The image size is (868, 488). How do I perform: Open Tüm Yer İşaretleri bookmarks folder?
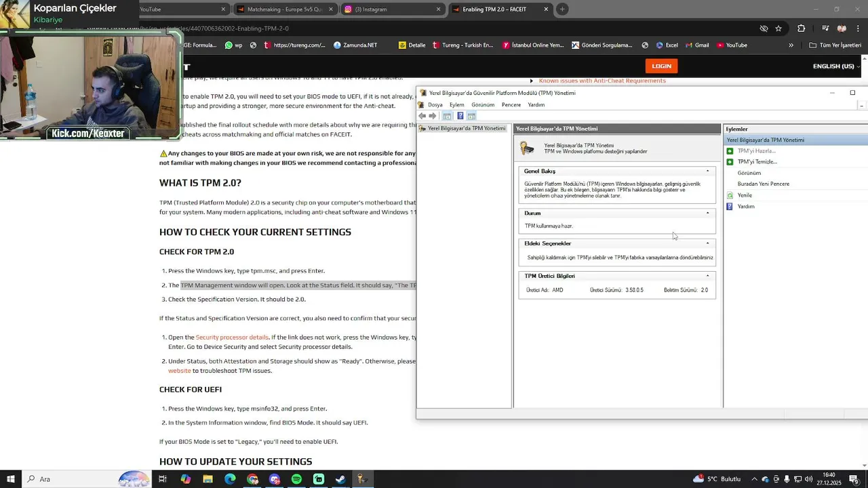point(835,45)
